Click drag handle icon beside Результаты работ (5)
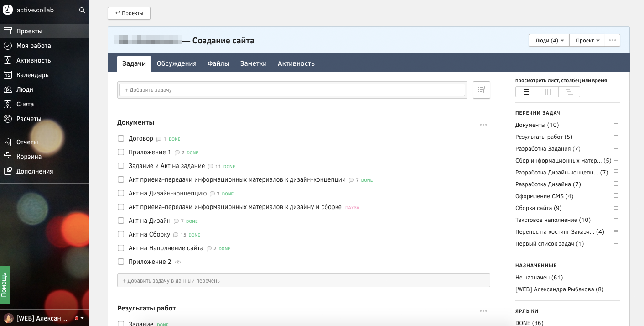This screenshot has width=644, height=326. coord(616,136)
